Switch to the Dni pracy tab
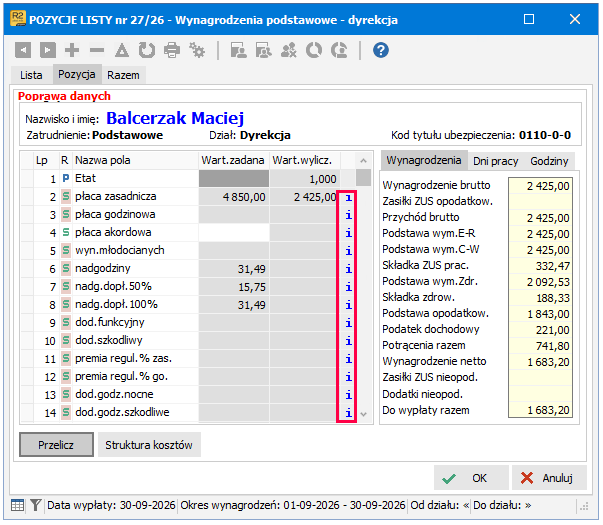The width and height of the screenshot is (603, 525). pyautogui.click(x=495, y=161)
